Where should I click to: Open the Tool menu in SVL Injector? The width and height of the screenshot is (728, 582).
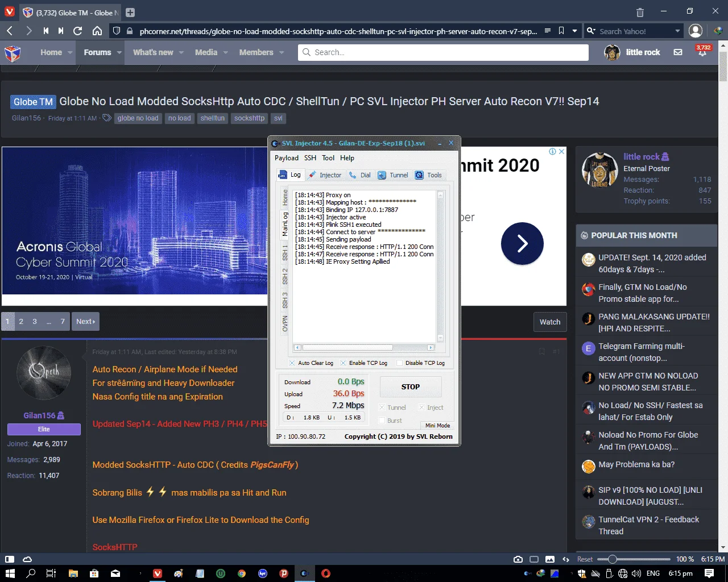(x=328, y=158)
